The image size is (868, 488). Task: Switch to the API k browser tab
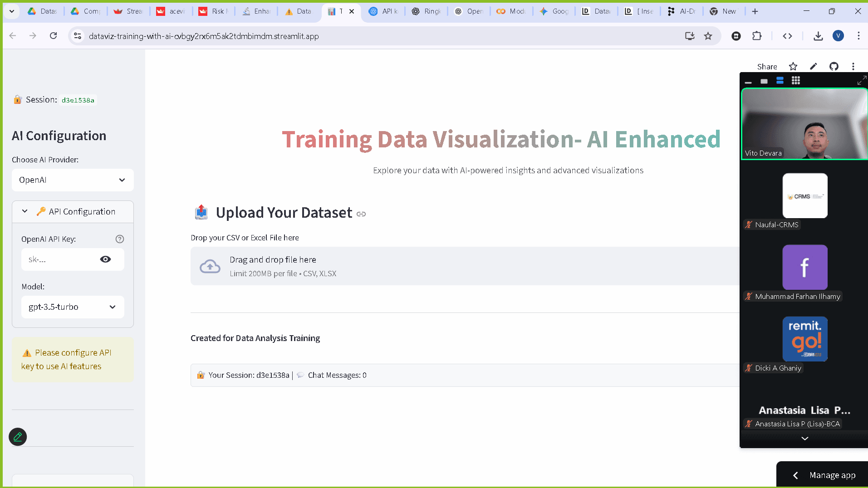pyautogui.click(x=384, y=11)
